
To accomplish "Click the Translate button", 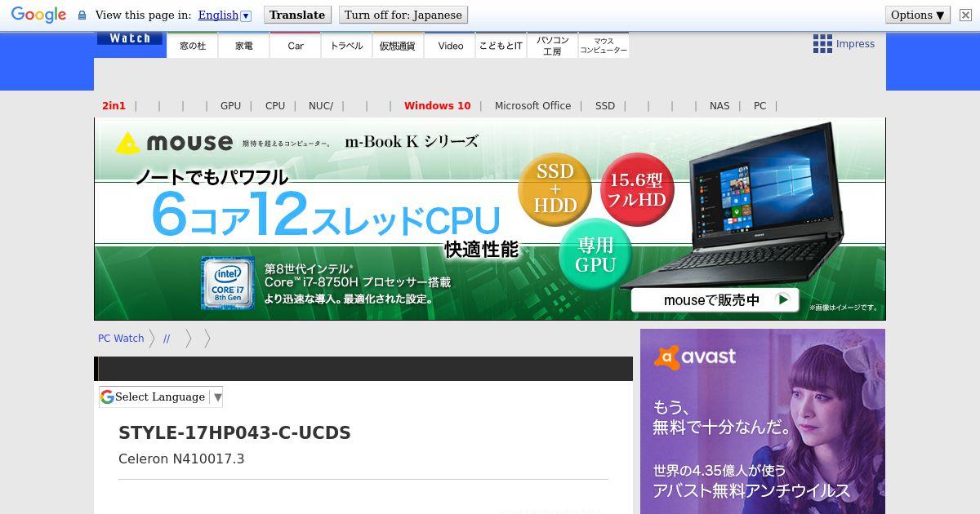I will tap(297, 15).
